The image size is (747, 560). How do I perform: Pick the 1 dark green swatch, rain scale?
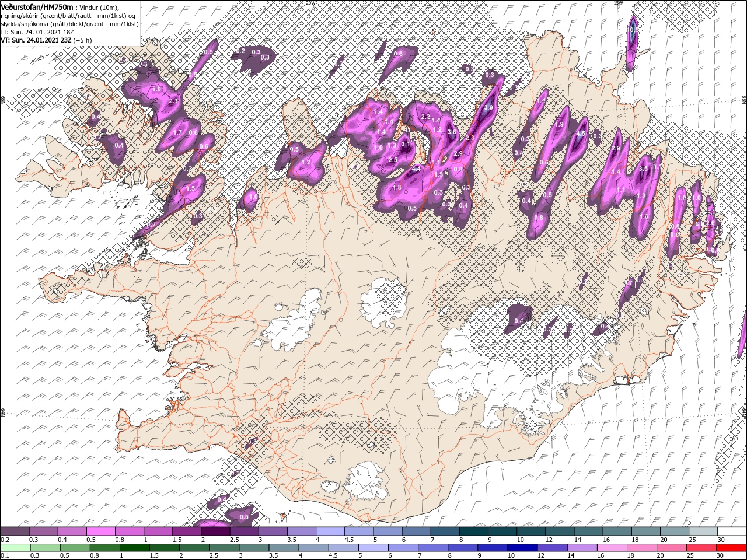[x=134, y=547]
